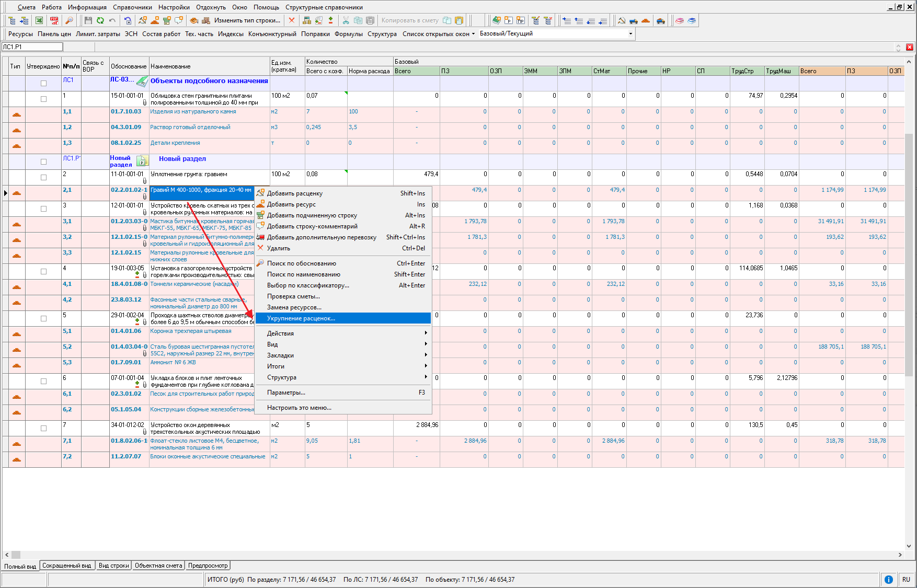The height and width of the screenshot is (588, 917).
Task: Switch to the Объектная смета tab
Action: (158, 566)
